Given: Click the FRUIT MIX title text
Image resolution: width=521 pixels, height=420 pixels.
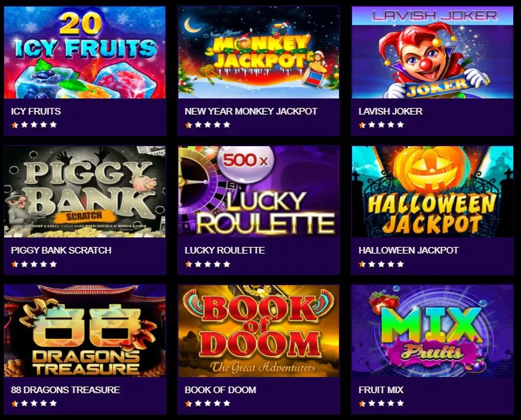Looking at the screenshot, I should click(x=381, y=390).
